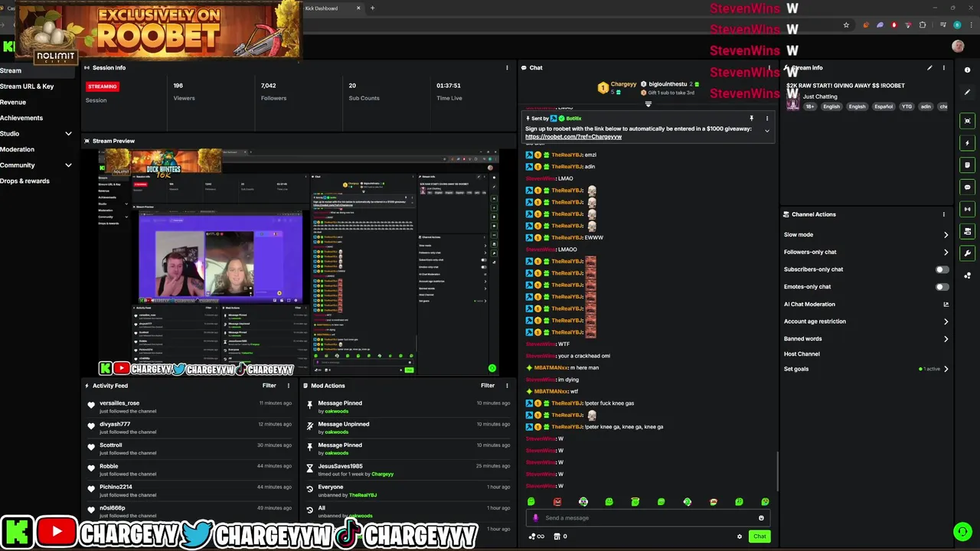Click the channel points infinity icon
Screen dimensions: 980x551
pyautogui.click(x=537, y=536)
